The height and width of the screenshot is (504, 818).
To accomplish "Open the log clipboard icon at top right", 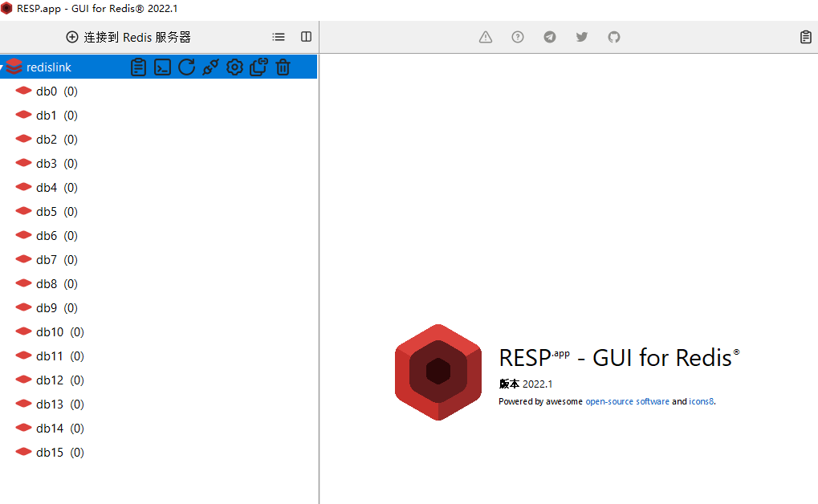I will coord(805,37).
